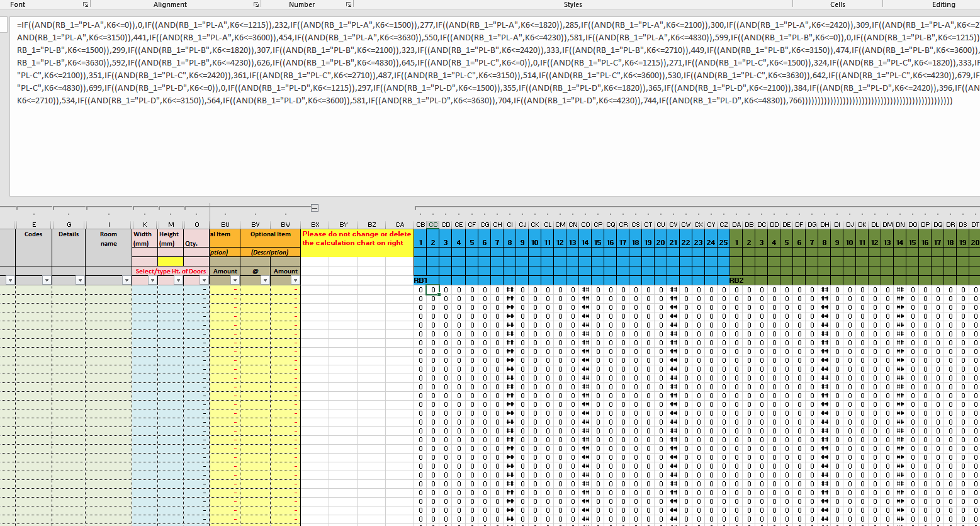Open the @ filter dropdown in column BV

tap(265, 280)
